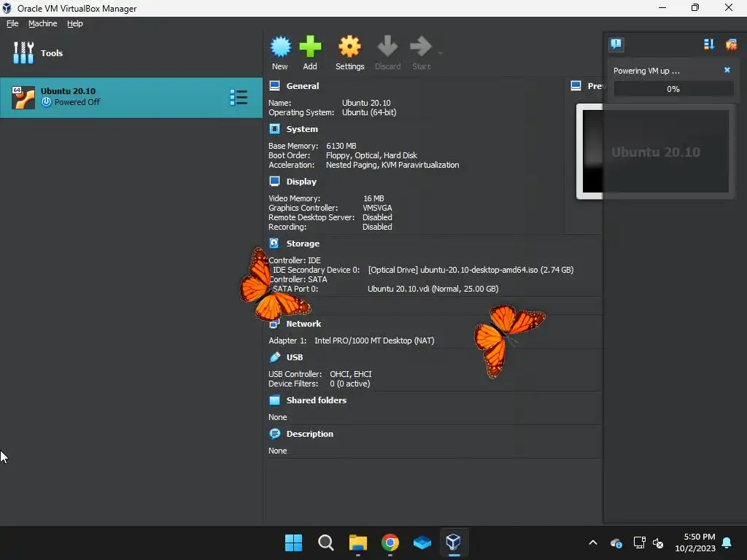The width and height of the screenshot is (747, 560).
Task: Open Google Chrome from the taskbar
Action: [x=390, y=542]
